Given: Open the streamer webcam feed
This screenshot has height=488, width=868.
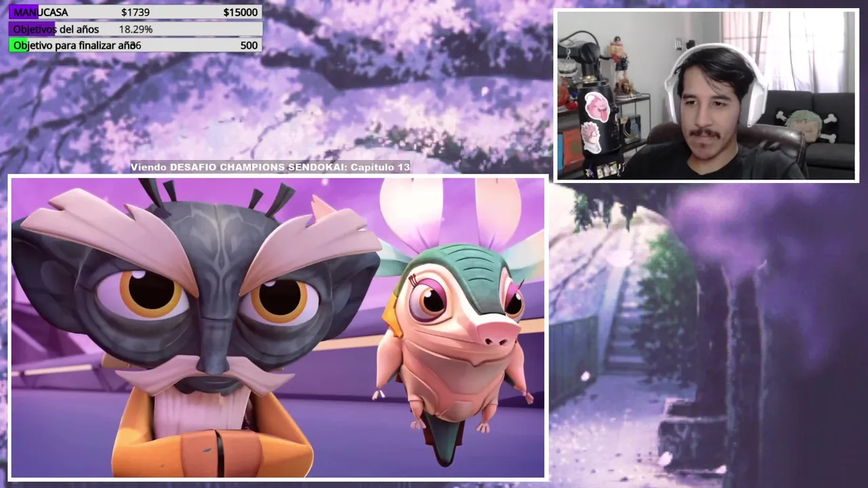Looking at the screenshot, I should (707, 96).
